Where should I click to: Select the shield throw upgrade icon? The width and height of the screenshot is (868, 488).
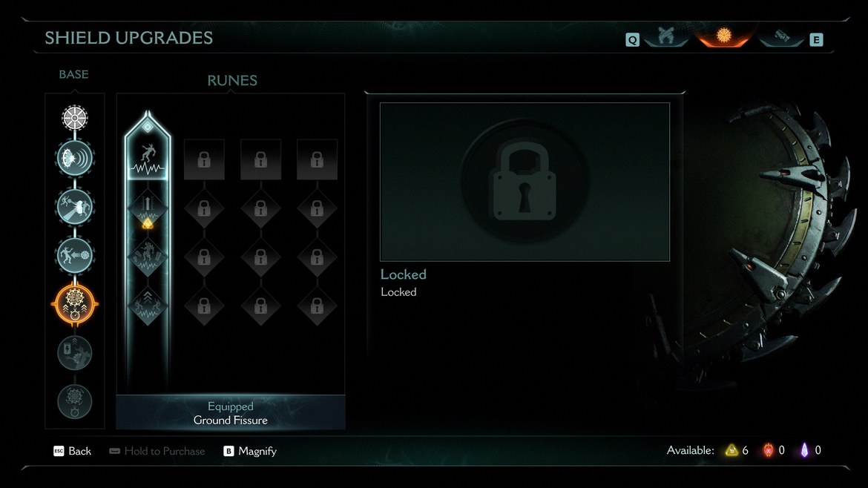75,256
